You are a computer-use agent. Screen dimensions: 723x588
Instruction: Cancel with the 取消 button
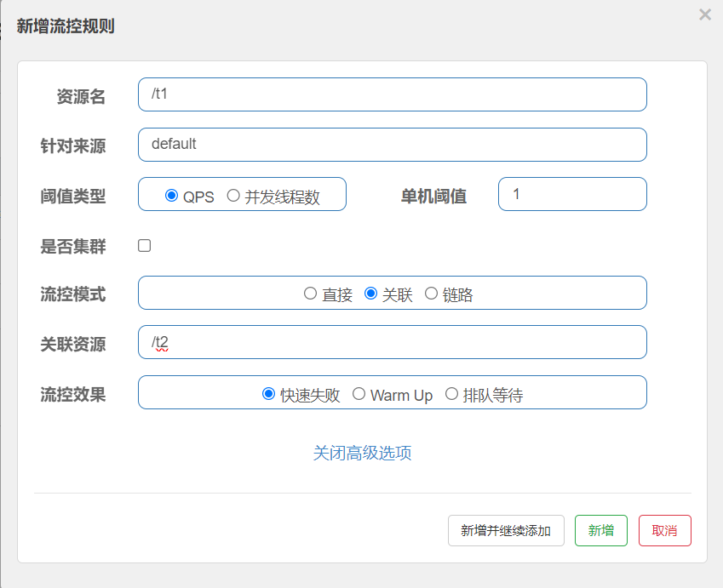tap(664, 530)
